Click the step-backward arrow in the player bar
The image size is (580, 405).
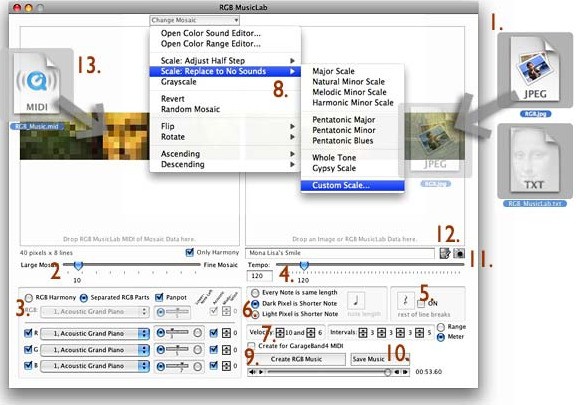coord(397,372)
